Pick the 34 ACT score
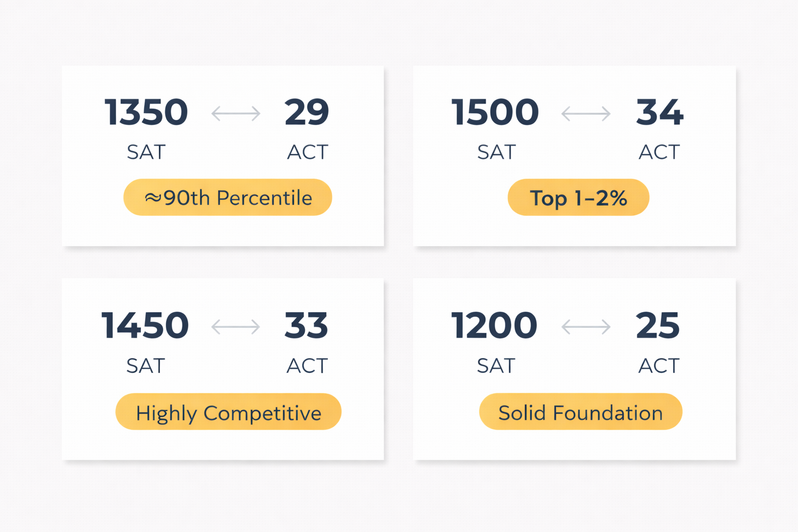This screenshot has width=798, height=532. 659,112
